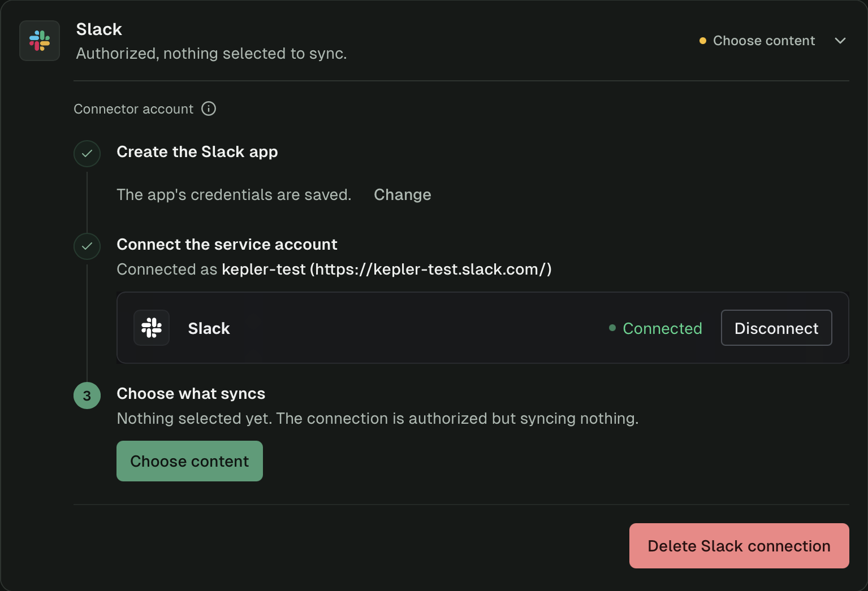Click the Create the Slack app heading
868x591 pixels.
197,152
